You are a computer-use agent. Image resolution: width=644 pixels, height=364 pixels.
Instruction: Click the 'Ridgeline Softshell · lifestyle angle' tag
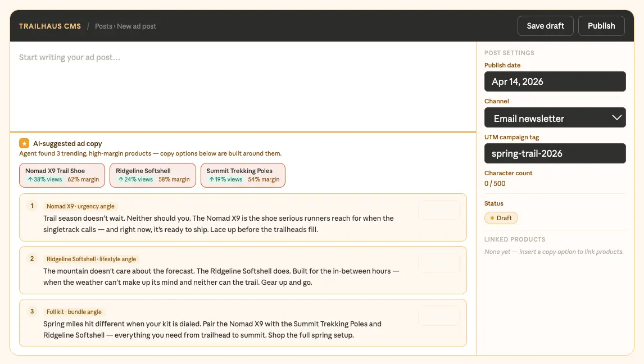point(91,260)
